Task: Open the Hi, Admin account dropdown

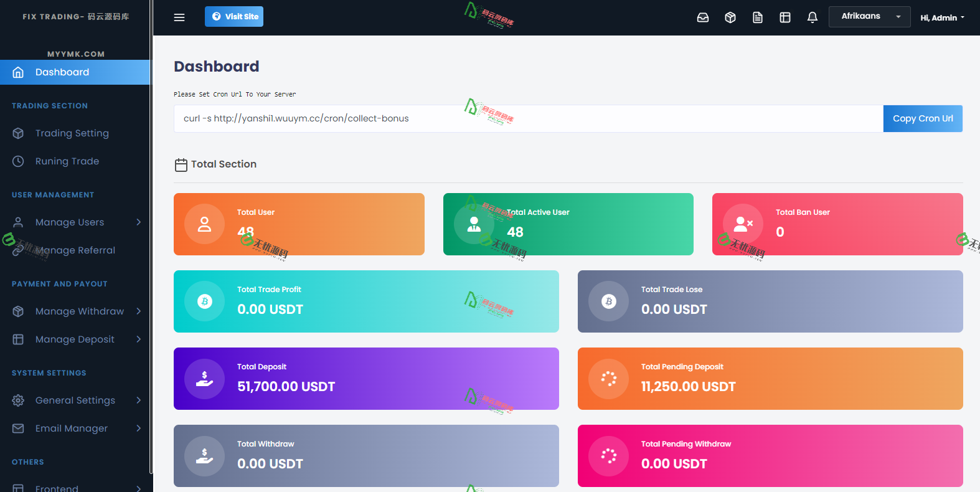Action: (x=942, y=17)
